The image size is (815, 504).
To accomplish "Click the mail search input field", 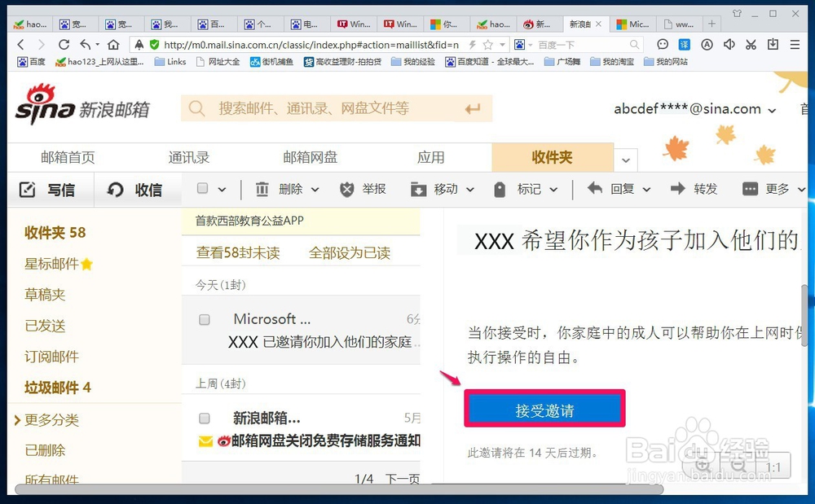I will 337,108.
